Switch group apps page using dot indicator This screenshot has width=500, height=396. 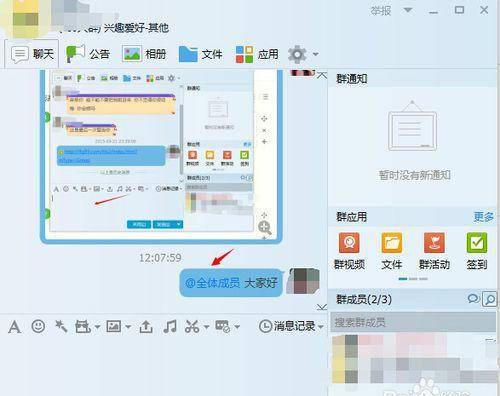pyautogui.click(x=413, y=279)
